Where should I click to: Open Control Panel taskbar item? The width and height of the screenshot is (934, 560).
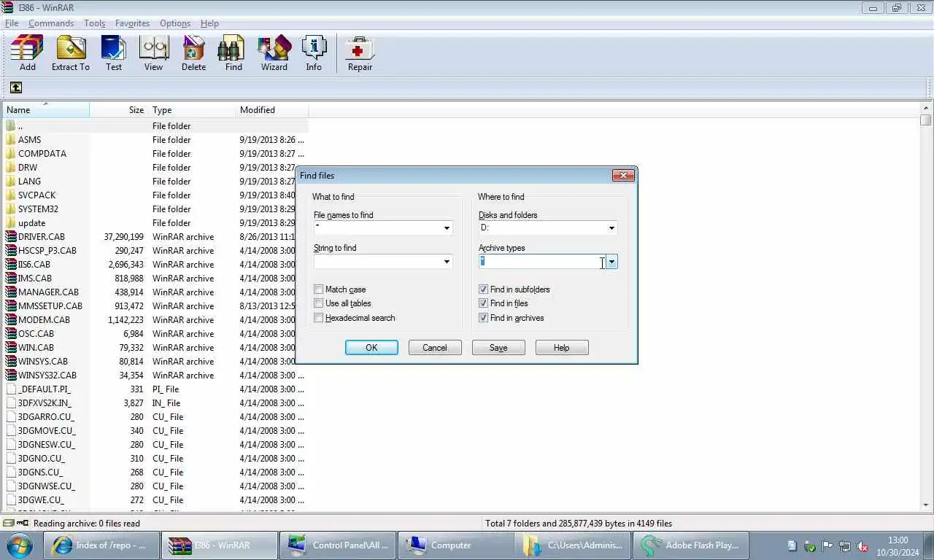click(337, 545)
